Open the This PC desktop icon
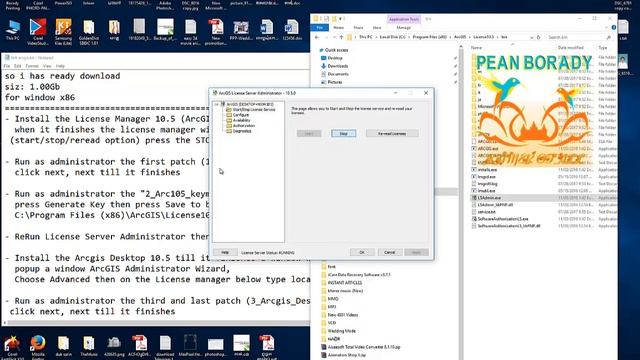 pyautogui.click(x=13, y=30)
